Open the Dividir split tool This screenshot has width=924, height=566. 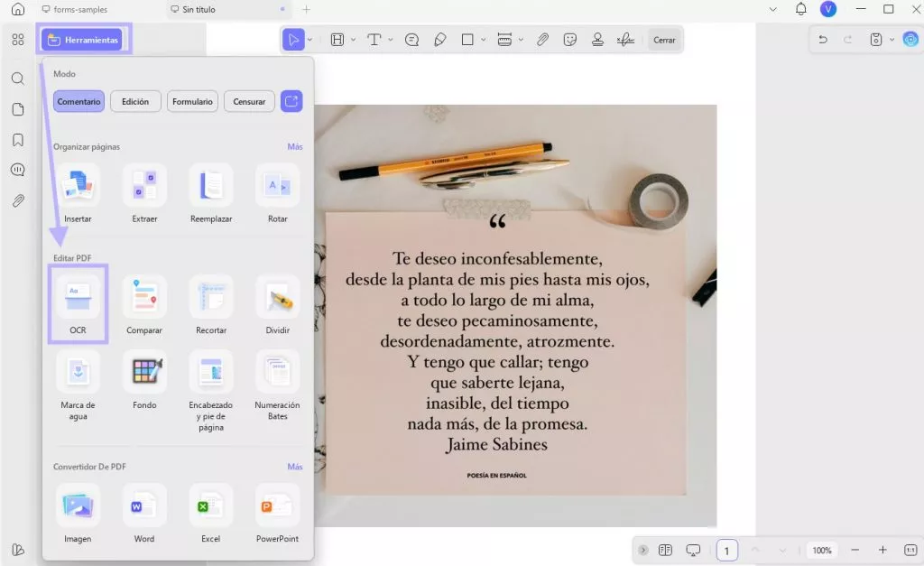tap(278, 304)
